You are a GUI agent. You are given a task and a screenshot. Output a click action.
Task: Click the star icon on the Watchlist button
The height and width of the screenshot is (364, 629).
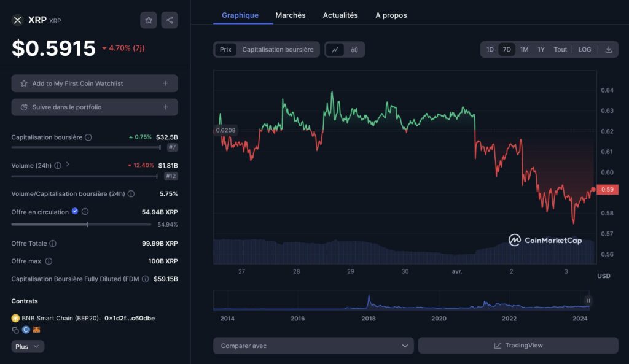[x=24, y=83]
